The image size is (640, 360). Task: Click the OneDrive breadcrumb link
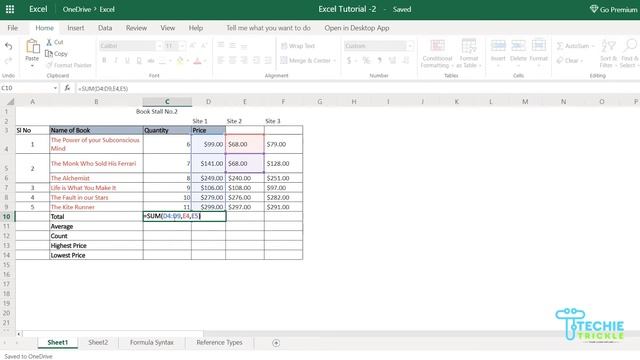pyautogui.click(x=76, y=9)
